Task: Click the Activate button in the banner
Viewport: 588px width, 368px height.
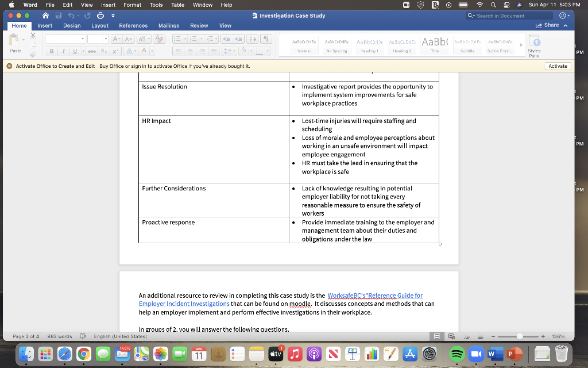Action: click(x=556, y=66)
